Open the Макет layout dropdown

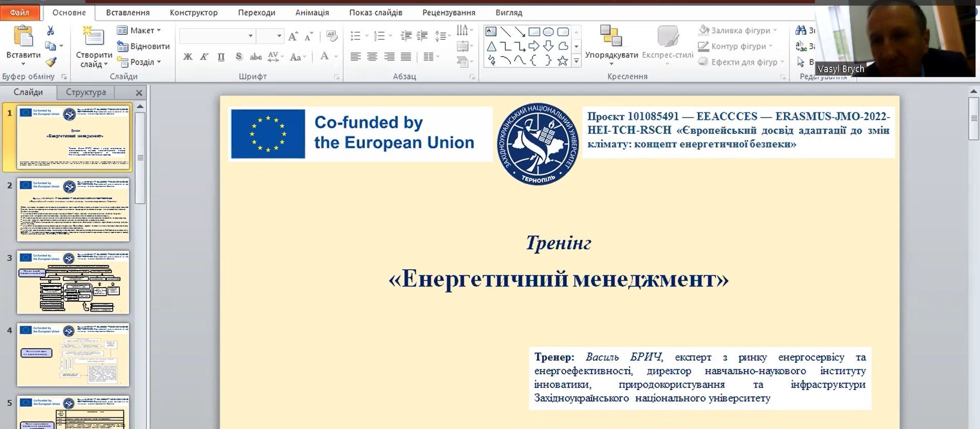[x=139, y=30]
